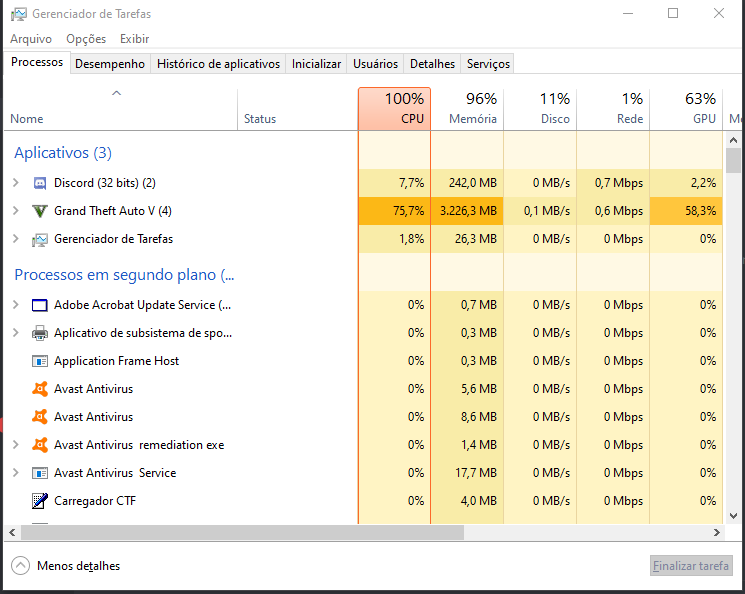
Task: Switch to Histórico de aplicativos tab
Action: [x=219, y=64]
